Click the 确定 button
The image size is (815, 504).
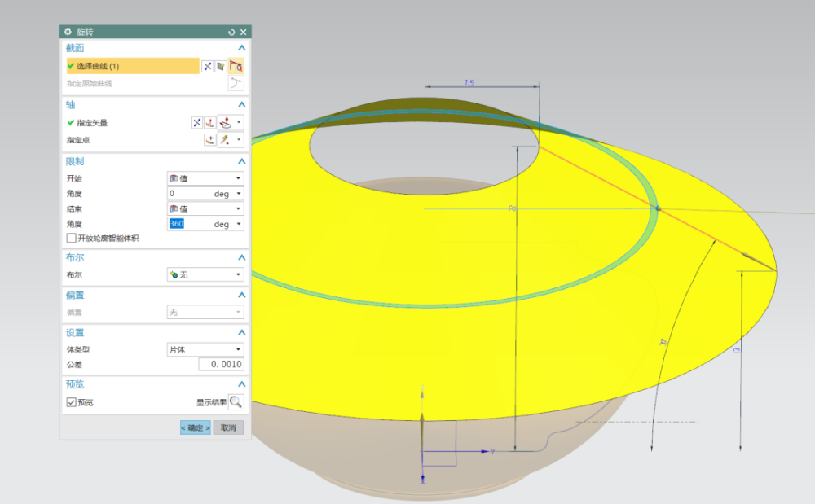[195, 427]
